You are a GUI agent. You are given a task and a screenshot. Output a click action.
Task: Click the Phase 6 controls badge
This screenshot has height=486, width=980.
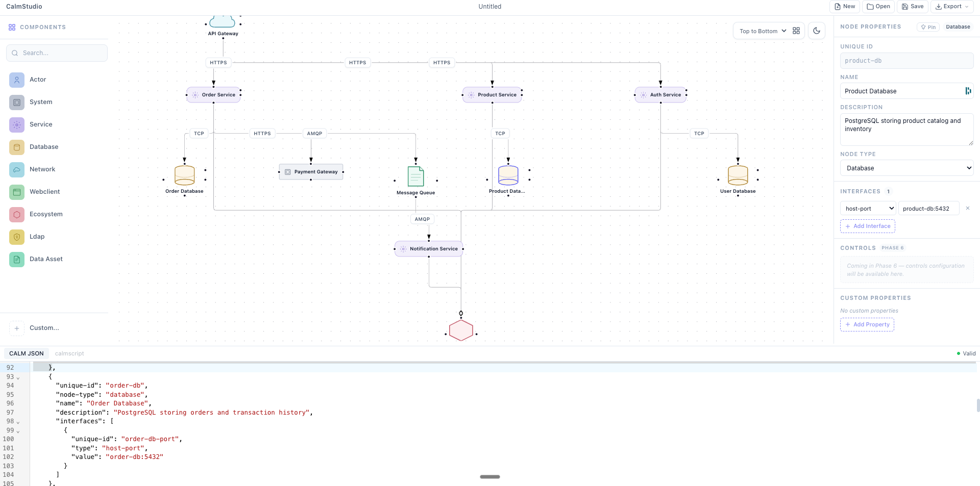click(892, 248)
